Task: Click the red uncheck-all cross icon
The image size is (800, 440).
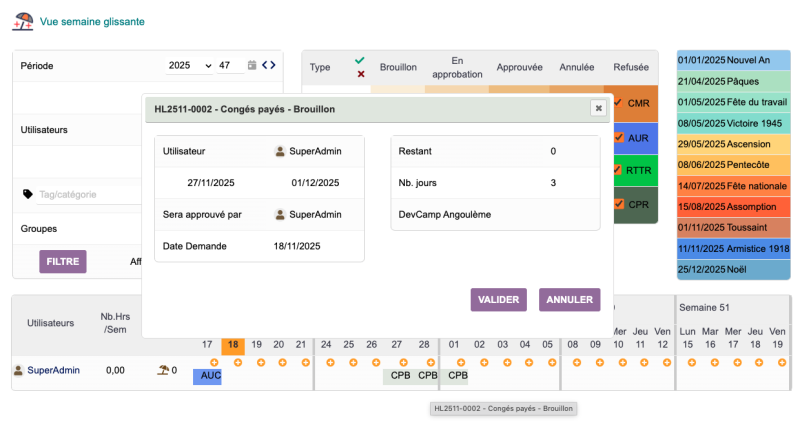Action: tap(360, 74)
